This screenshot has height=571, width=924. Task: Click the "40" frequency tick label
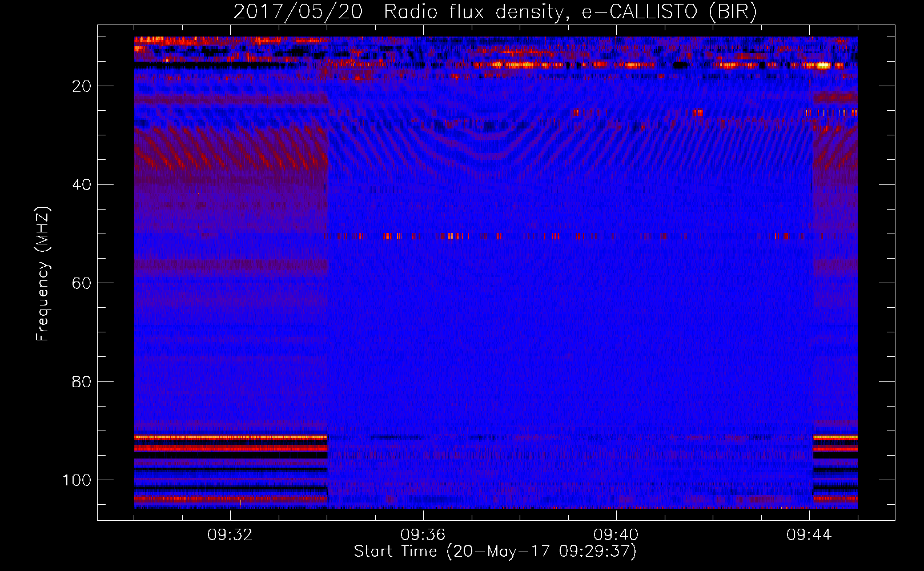coord(82,185)
